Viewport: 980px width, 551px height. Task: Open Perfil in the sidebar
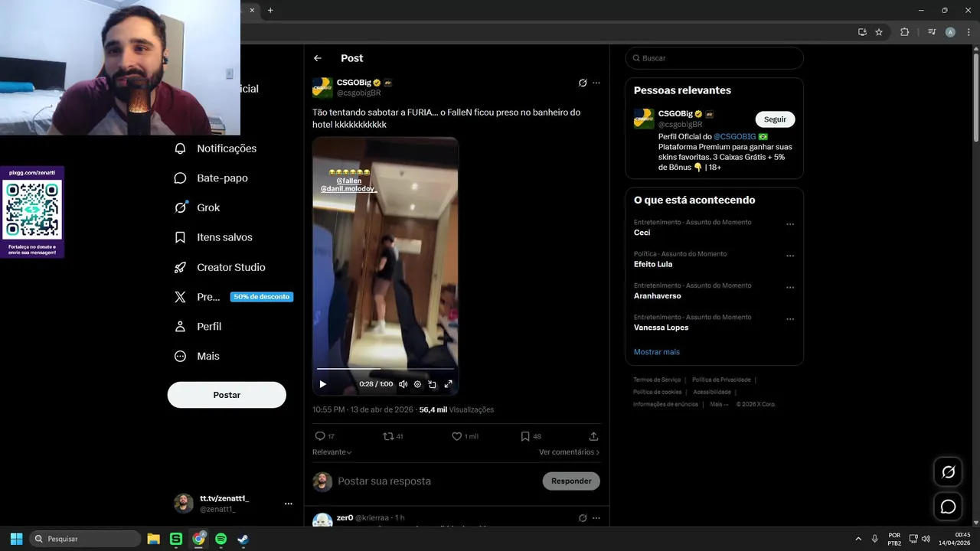[198, 326]
